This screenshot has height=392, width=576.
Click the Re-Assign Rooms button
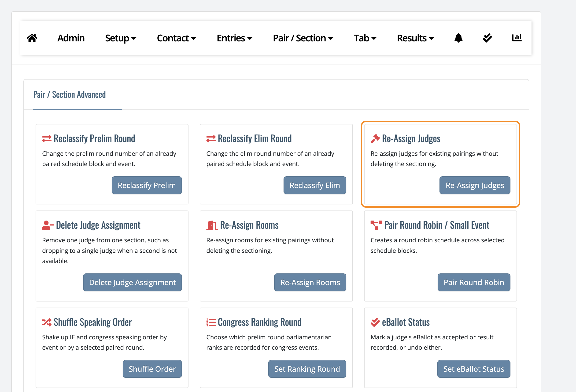pyautogui.click(x=310, y=282)
